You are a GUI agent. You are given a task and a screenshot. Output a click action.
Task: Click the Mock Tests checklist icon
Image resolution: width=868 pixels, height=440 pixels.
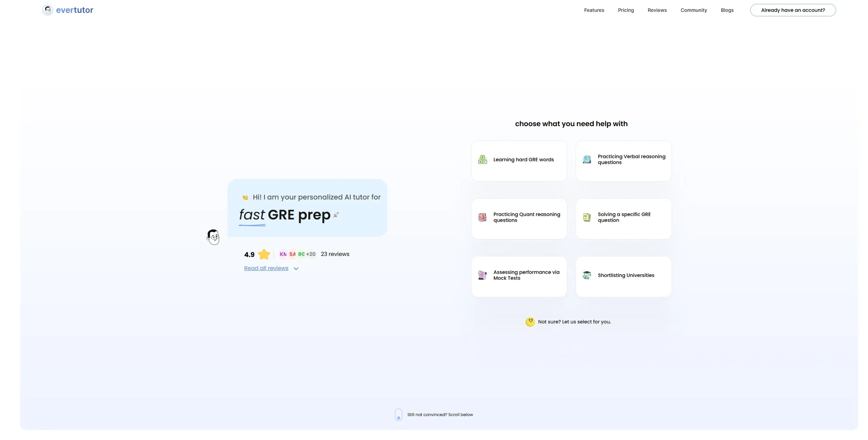click(482, 275)
